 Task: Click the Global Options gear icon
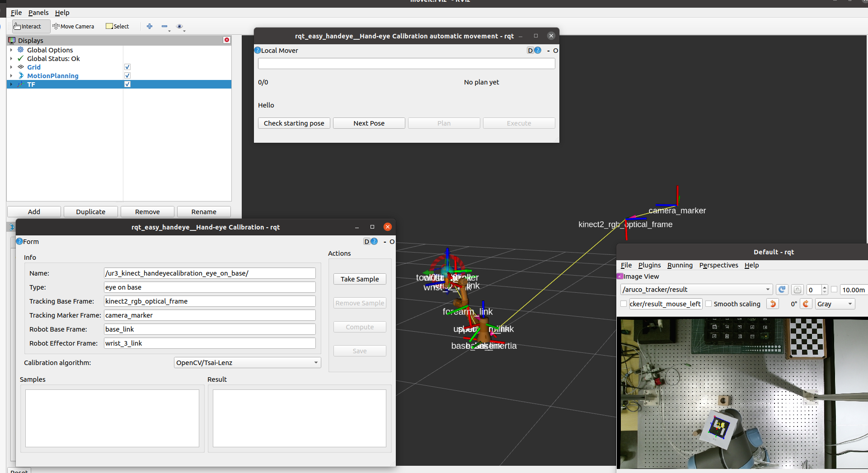[21, 50]
